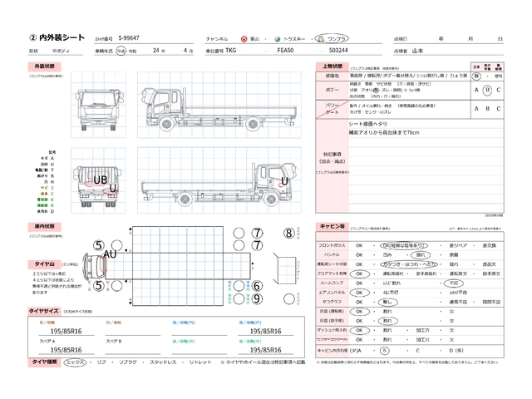This screenshot has height=399, width=532.
Task: Click the circled ワンプラ channel icon
Action: click(321, 39)
